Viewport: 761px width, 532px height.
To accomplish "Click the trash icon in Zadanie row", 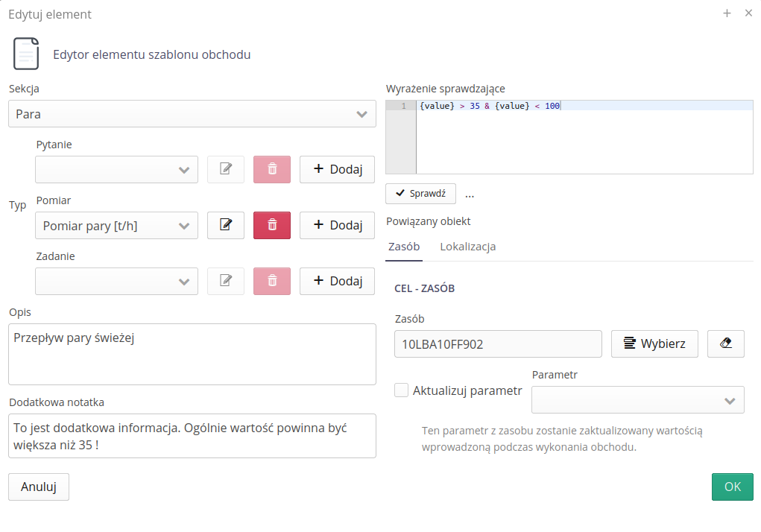I will pyautogui.click(x=272, y=281).
